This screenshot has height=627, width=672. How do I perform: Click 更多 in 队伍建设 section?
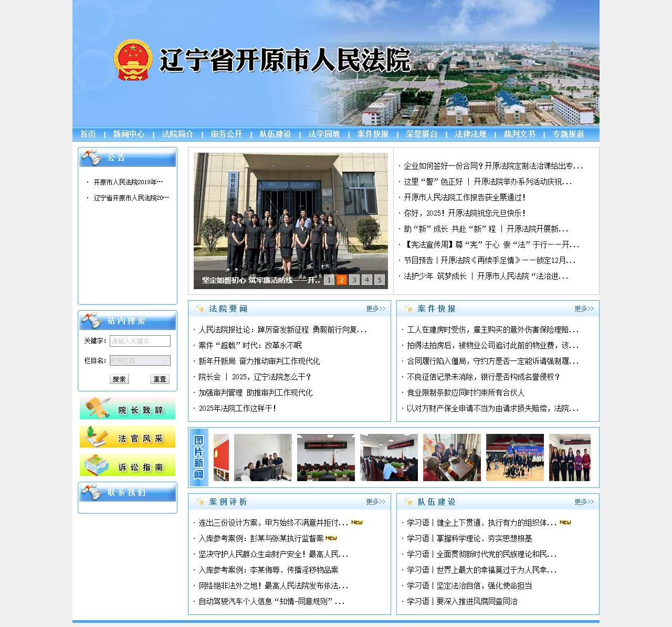pos(584,502)
